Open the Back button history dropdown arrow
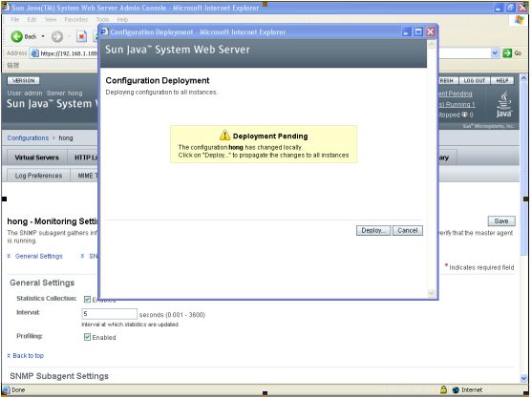The width and height of the screenshot is (532, 398). click(43, 36)
